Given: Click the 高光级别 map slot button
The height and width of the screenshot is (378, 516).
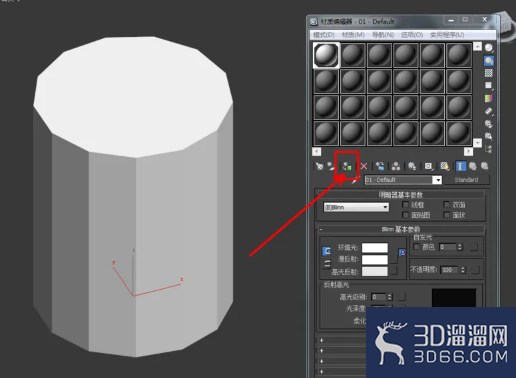Looking at the screenshot, I should tap(402, 297).
